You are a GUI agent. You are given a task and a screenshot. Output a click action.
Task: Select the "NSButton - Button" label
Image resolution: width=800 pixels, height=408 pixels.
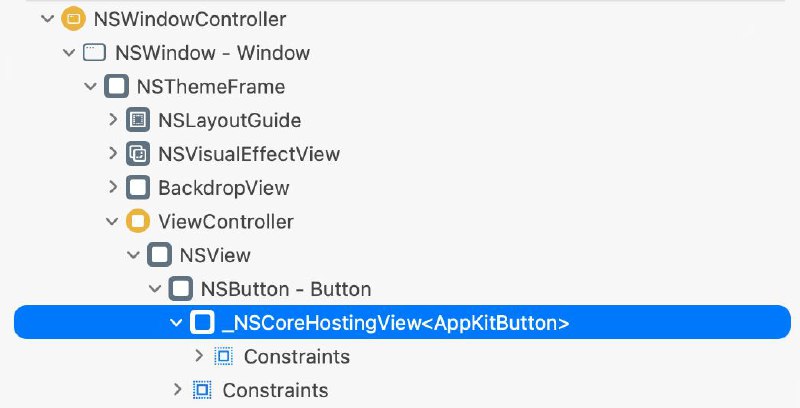[x=285, y=289]
